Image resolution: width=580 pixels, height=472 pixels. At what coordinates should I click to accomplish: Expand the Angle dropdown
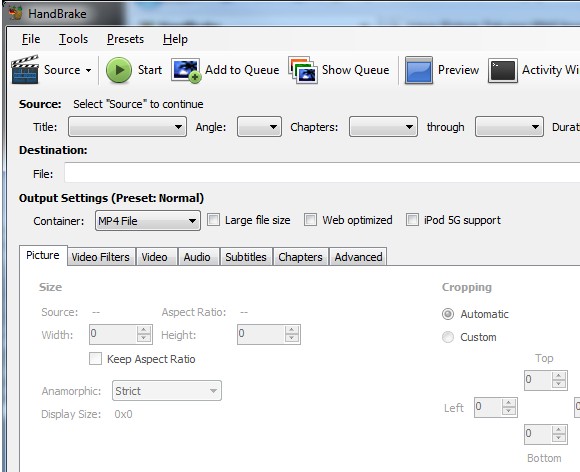(259, 127)
